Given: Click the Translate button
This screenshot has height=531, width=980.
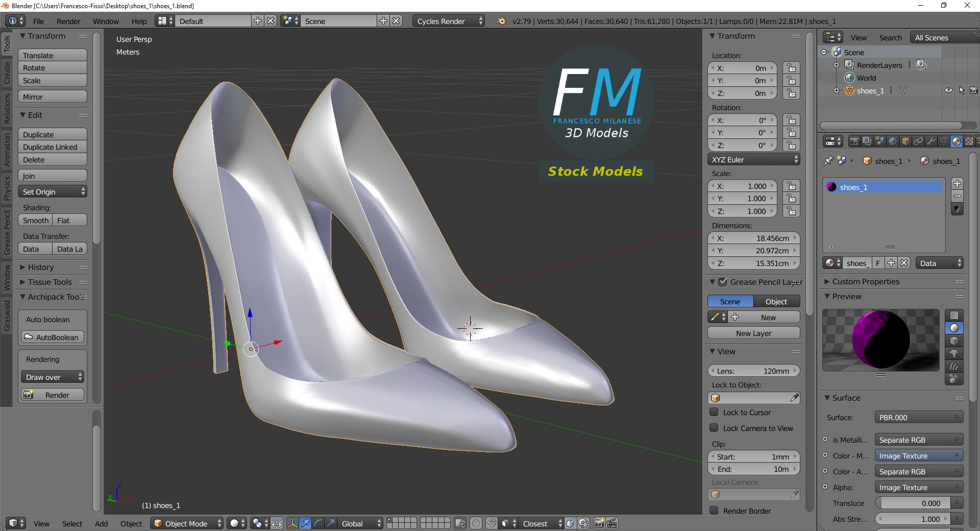Looking at the screenshot, I should pyautogui.click(x=53, y=55).
